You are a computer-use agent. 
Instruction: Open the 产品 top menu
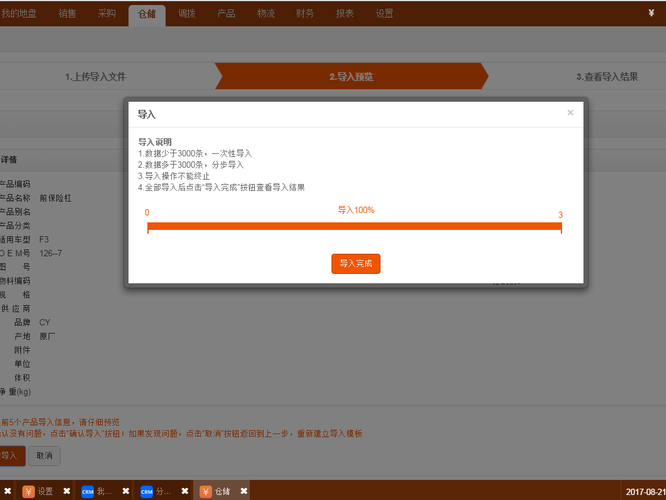coord(226,14)
